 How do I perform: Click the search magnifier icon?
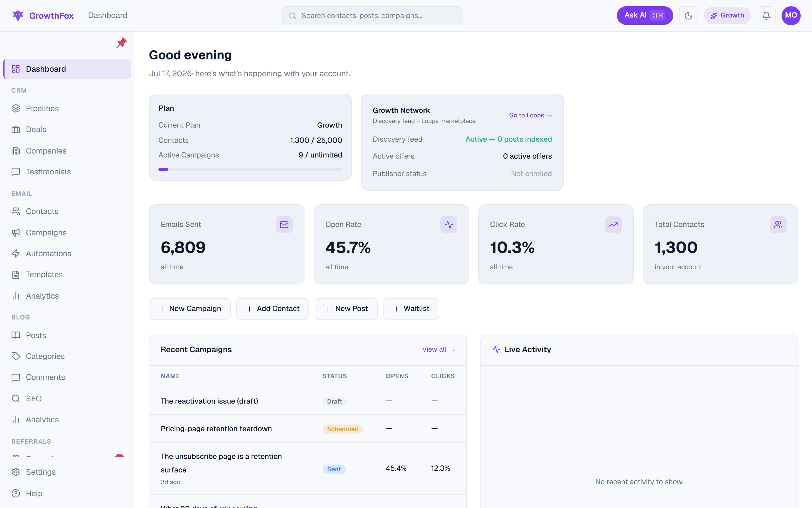click(x=293, y=16)
